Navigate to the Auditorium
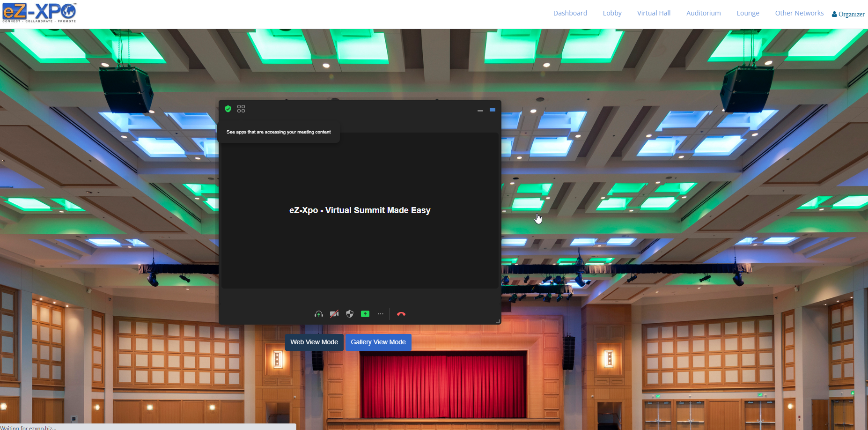 click(x=703, y=13)
